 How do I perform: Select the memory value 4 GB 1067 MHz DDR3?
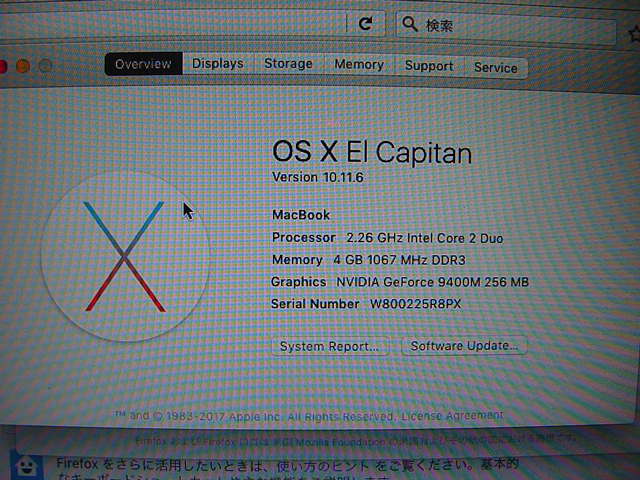click(399, 260)
